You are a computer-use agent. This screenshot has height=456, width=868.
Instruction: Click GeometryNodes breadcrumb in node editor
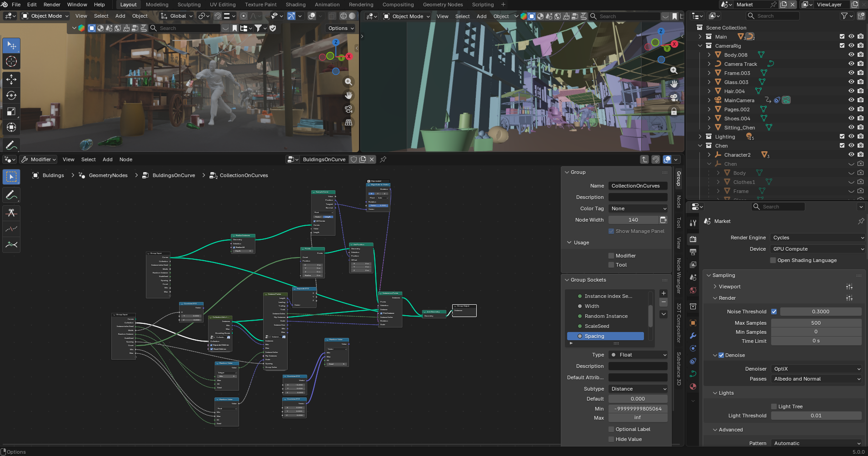108,175
